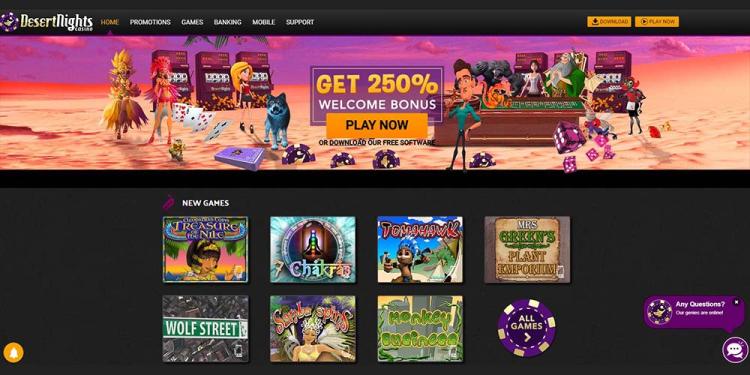Click the orange Play Now banner button

coord(377,125)
